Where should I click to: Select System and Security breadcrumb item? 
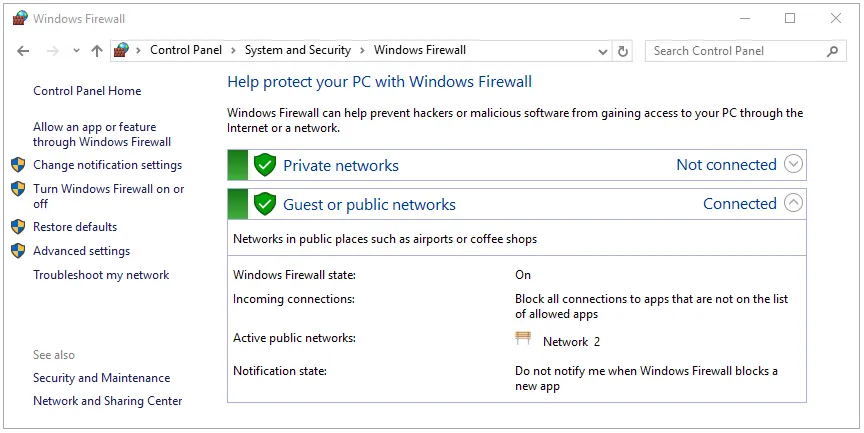(x=298, y=50)
